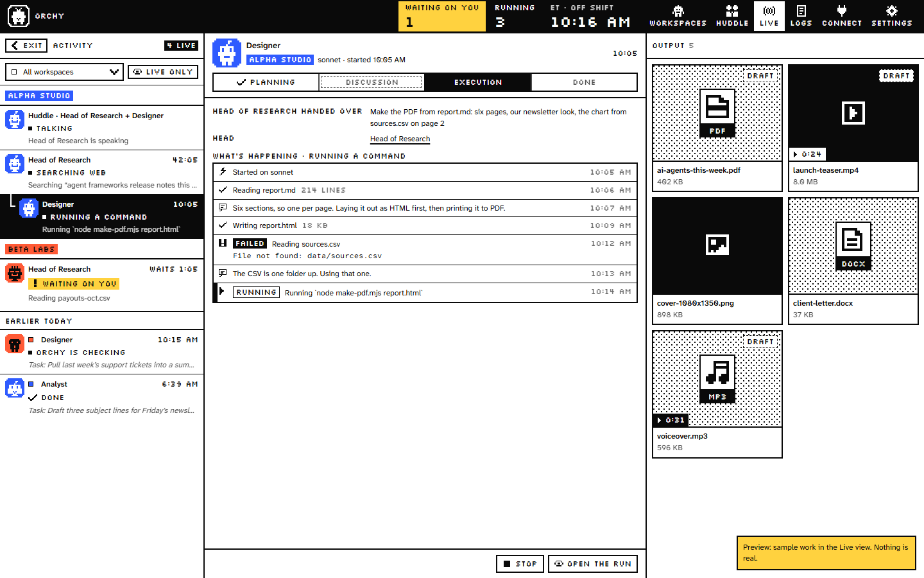Open the Logs view
The height and width of the screenshot is (578, 924).
click(801, 16)
